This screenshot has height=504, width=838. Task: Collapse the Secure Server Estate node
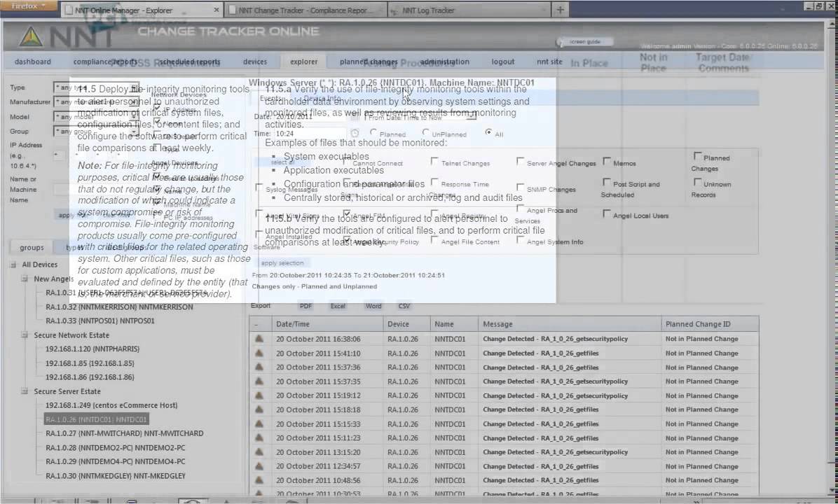pos(25,391)
